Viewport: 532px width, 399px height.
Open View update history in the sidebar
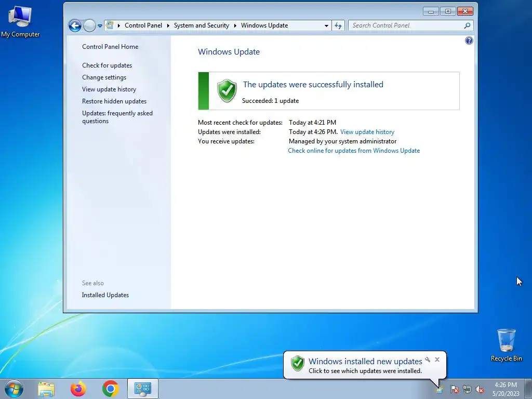[109, 89]
